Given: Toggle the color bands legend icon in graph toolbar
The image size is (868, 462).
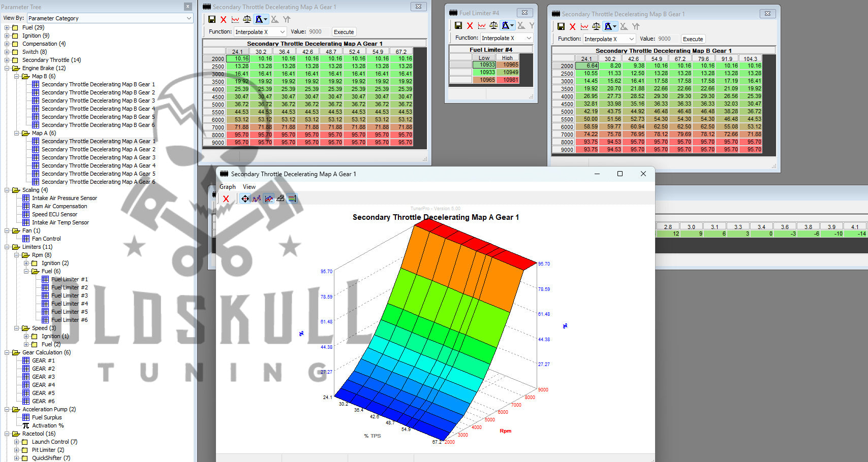Looking at the screenshot, I should (292, 199).
